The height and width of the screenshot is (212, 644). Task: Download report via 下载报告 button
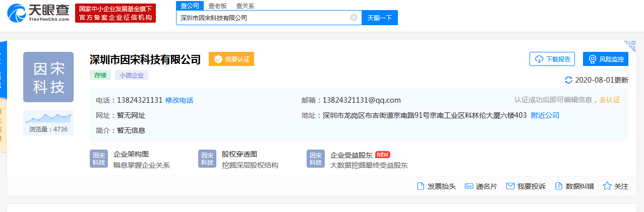552,59
